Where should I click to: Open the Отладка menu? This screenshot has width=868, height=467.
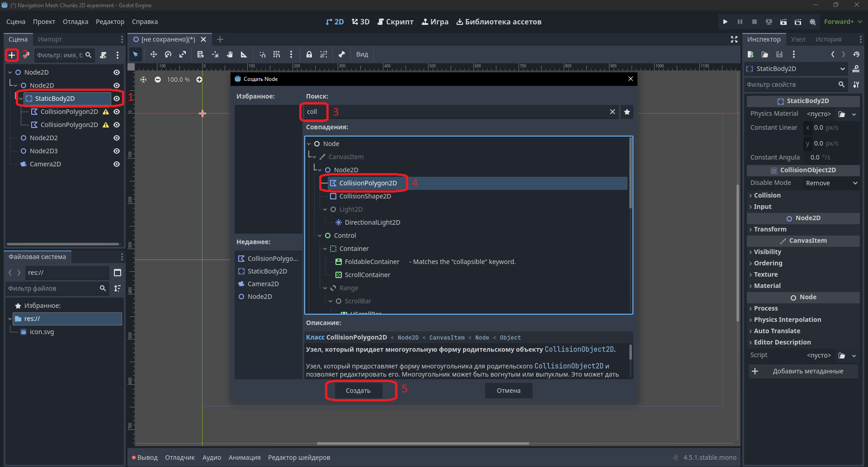click(x=75, y=22)
